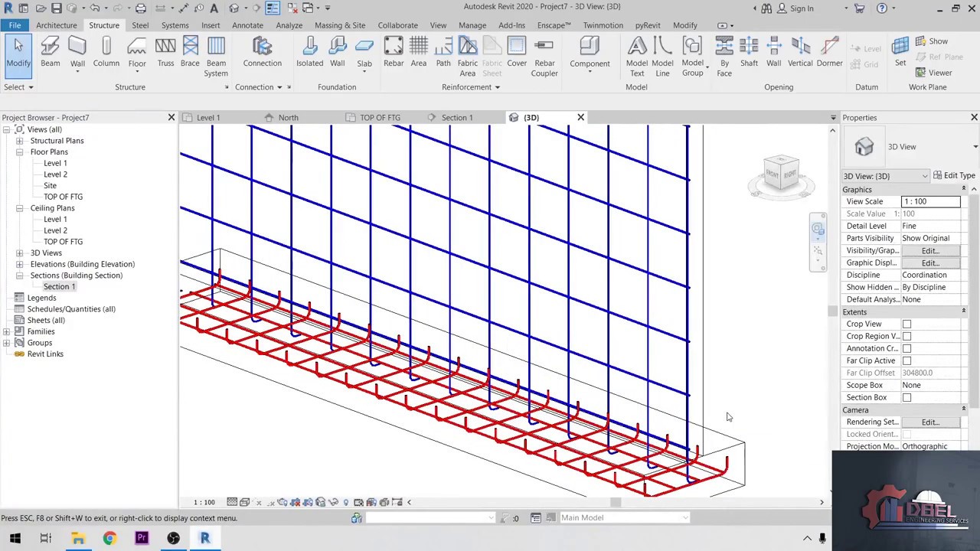Collapse the Floor Plans node
The width and height of the screenshot is (980, 551).
tap(19, 152)
